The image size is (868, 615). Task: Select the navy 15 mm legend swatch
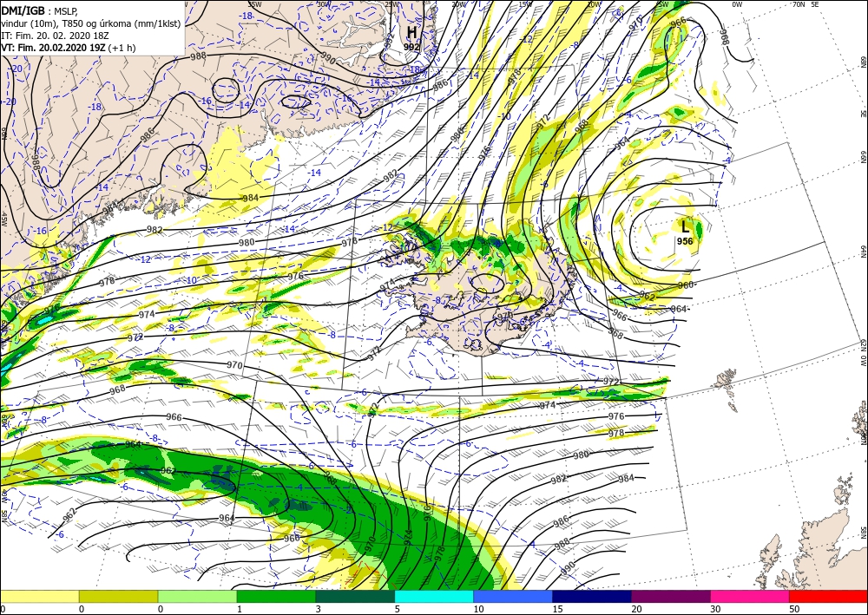(592, 596)
